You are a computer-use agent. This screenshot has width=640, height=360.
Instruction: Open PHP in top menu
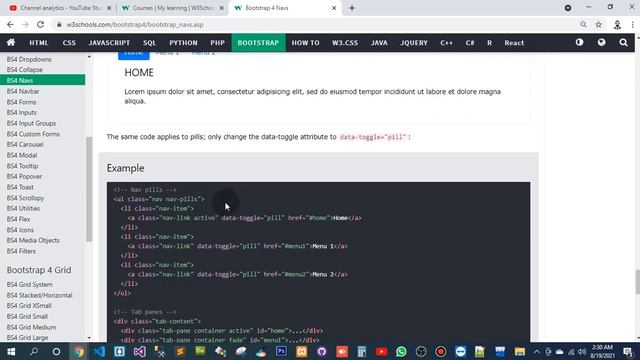coord(218,42)
